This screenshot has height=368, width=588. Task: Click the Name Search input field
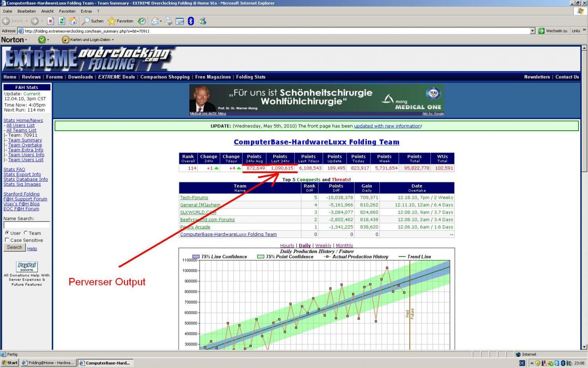27,225
